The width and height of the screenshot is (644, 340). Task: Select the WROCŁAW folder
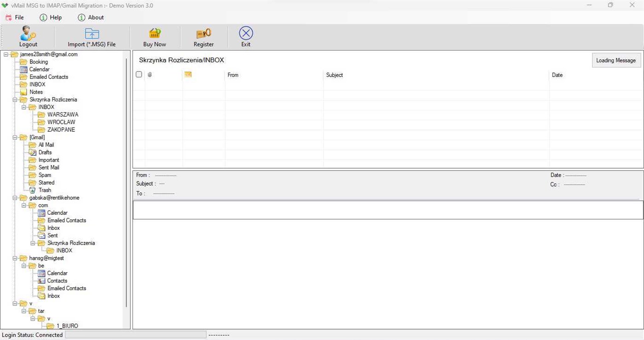click(61, 122)
